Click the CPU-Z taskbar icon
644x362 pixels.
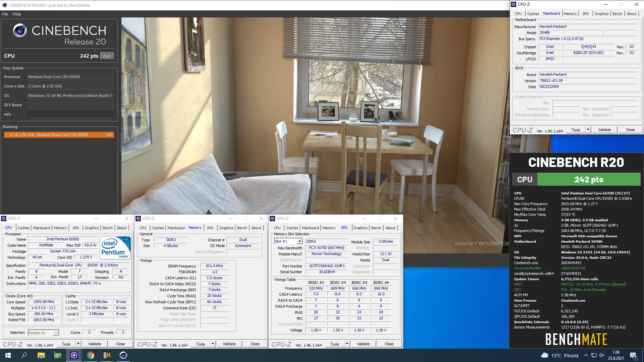74,355
